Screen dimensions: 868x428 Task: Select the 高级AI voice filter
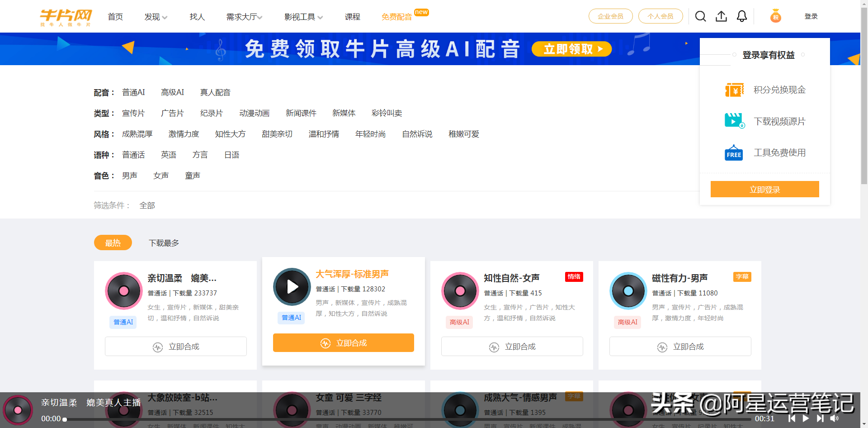pyautogui.click(x=173, y=92)
